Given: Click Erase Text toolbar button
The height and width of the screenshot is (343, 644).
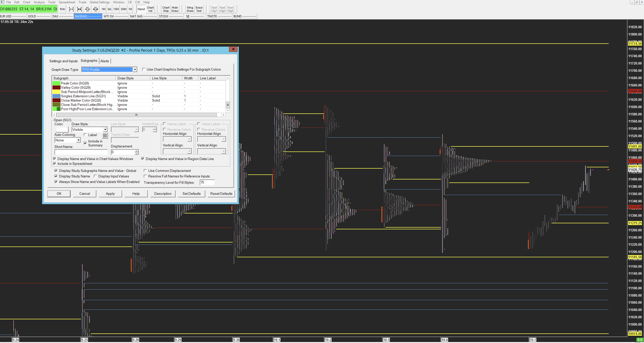Looking at the screenshot, I should [x=199, y=9].
